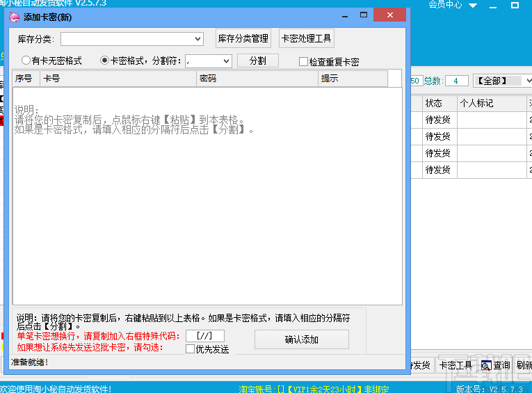Open the 库存分类 combo box
532x393 pixels.
(132, 39)
